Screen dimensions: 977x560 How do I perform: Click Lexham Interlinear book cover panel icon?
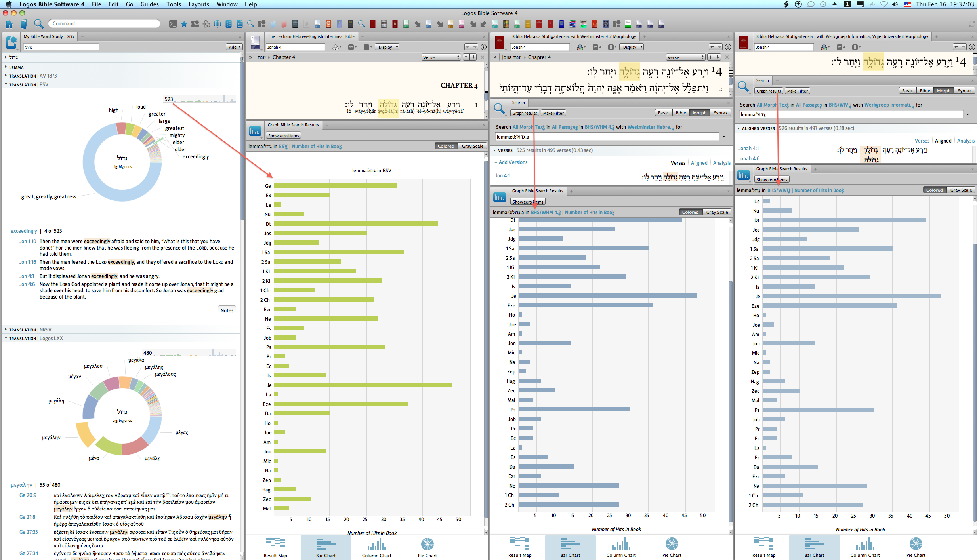tap(255, 42)
